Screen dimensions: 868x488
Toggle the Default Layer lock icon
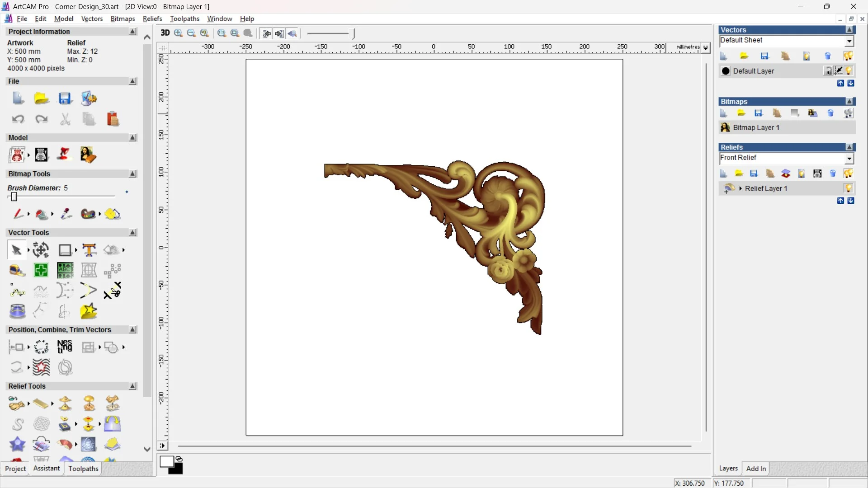pos(828,71)
